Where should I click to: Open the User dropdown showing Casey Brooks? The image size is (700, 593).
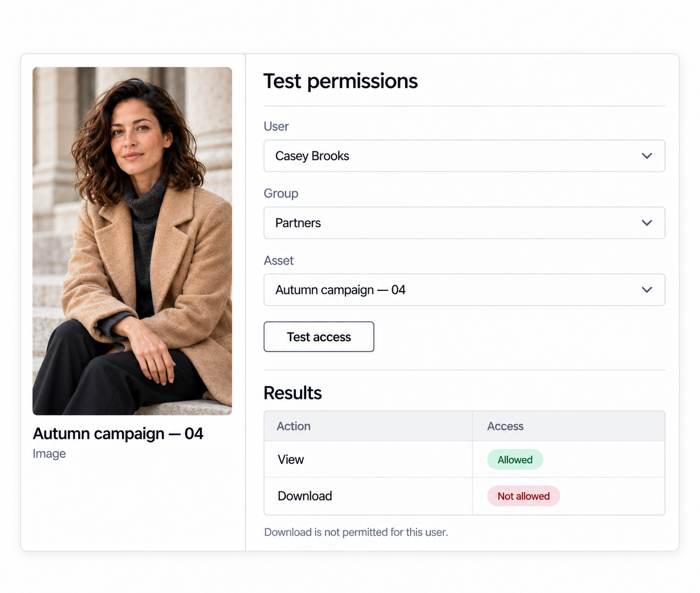point(464,156)
